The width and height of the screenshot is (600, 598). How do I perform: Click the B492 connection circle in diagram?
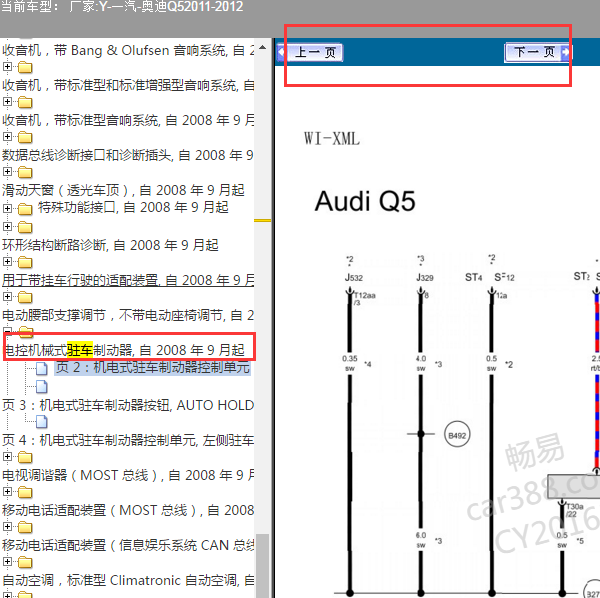click(x=457, y=435)
